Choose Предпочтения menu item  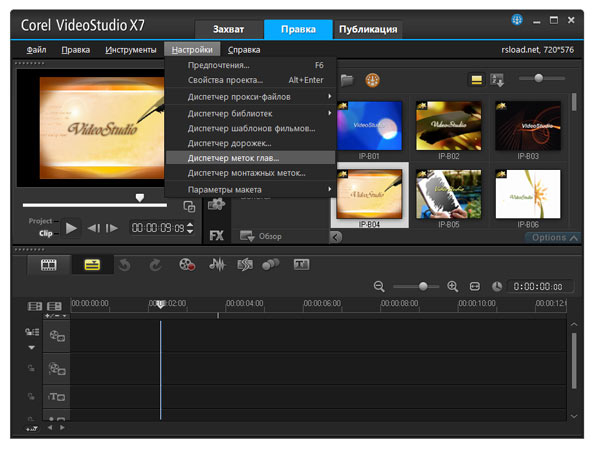coord(250,65)
